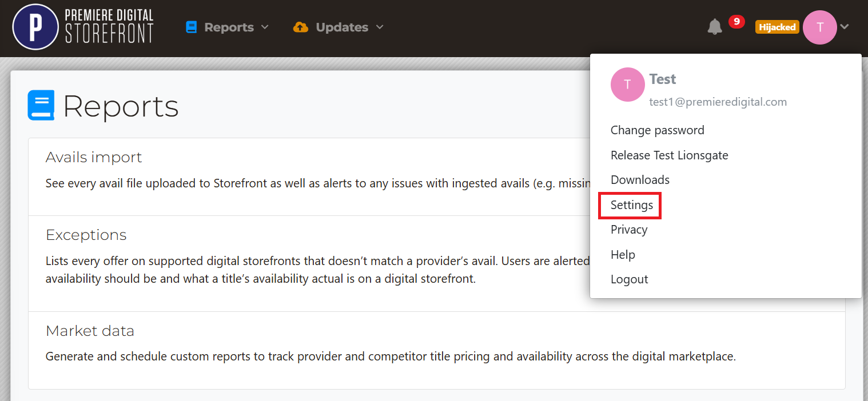The width and height of the screenshot is (868, 401).
Task: Click the pink T avatar inside dropdown menu
Action: point(628,85)
